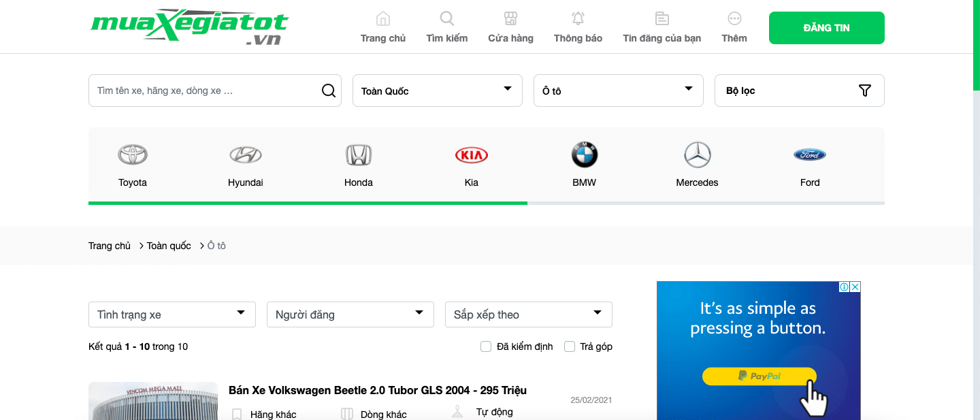Image resolution: width=980 pixels, height=420 pixels.
Task: Expand the Toàn Quốc location dropdown
Action: point(437,91)
